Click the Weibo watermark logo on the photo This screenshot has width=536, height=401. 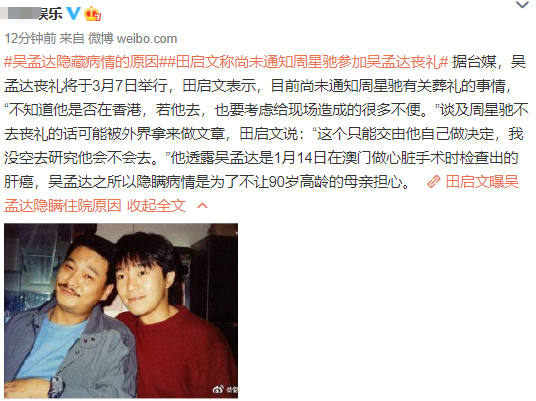click(x=225, y=389)
